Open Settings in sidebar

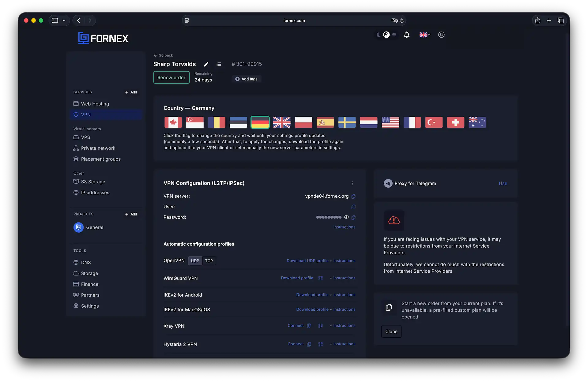pos(106,306)
